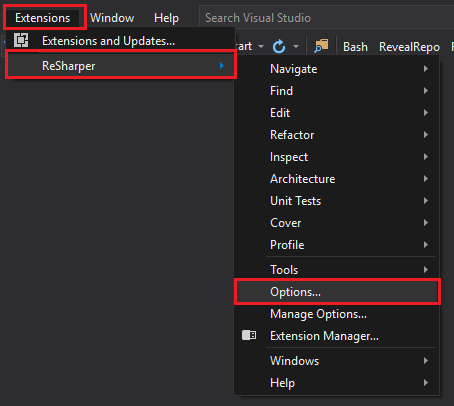
Task: Expand the ReSharper submenu arrow
Action: (x=222, y=66)
